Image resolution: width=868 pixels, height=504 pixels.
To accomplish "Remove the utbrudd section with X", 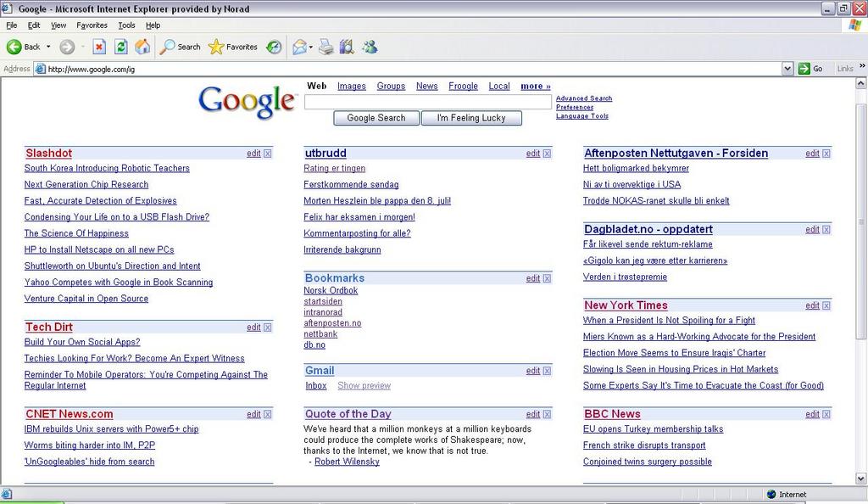I will [548, 154].
